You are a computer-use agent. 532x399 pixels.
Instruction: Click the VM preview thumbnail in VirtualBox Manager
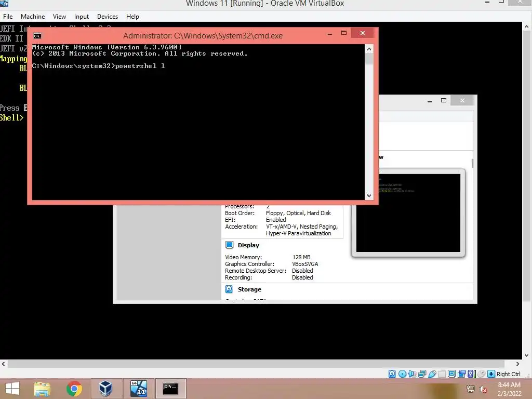click(408, 212)
